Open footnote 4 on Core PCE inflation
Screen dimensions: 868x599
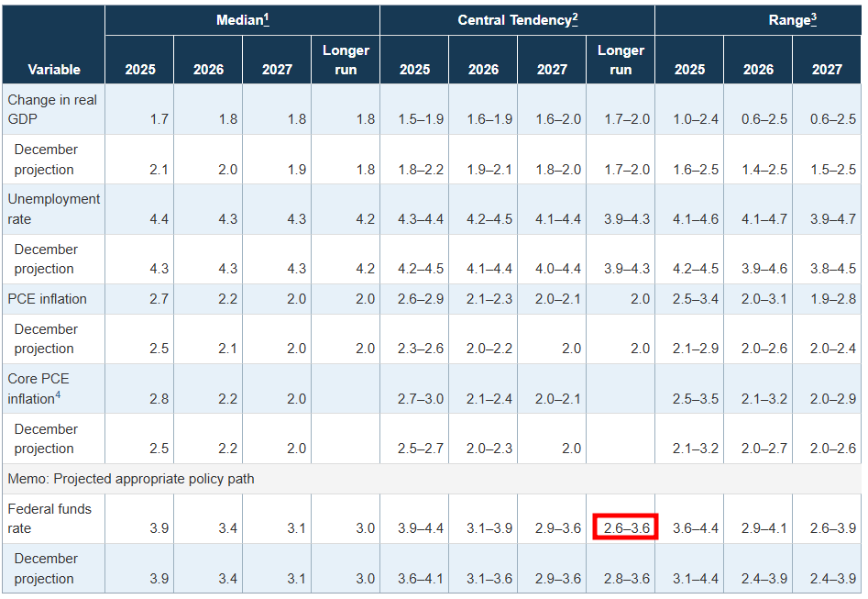pos(58,395)
